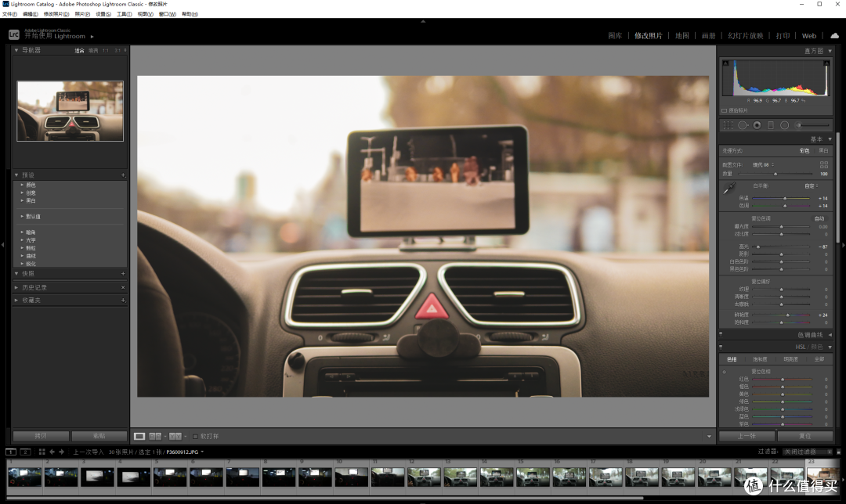Open the File menu
Viewport: 846px width, 504px height.
[x=9, y=14]
